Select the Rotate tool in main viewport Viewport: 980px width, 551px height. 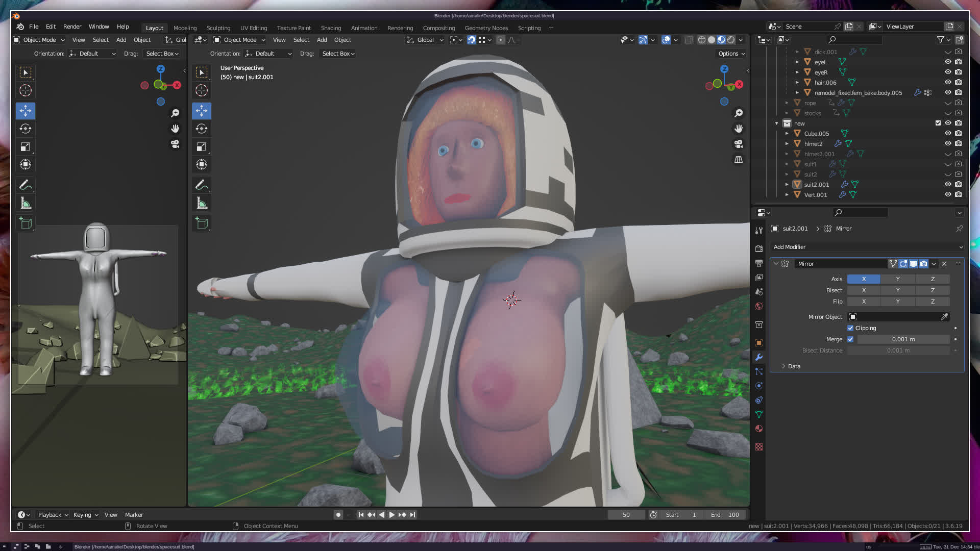click(x=202, y=129)
